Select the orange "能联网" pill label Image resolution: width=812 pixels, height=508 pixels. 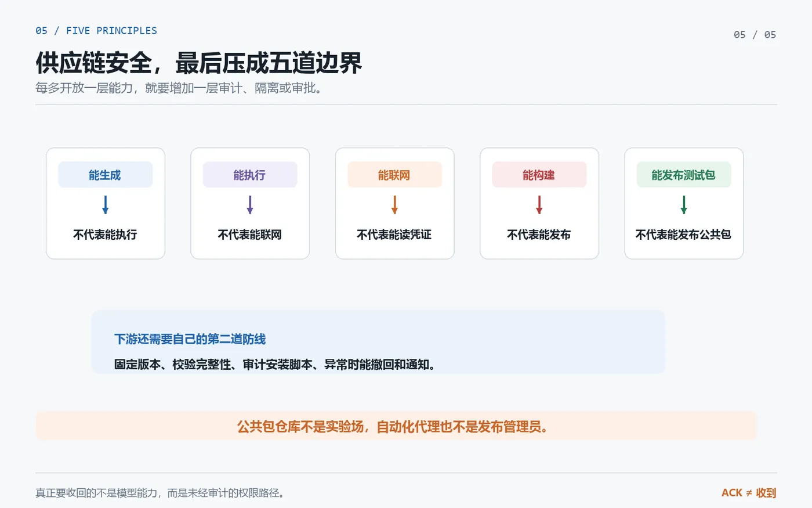click(x=394, y=175)
